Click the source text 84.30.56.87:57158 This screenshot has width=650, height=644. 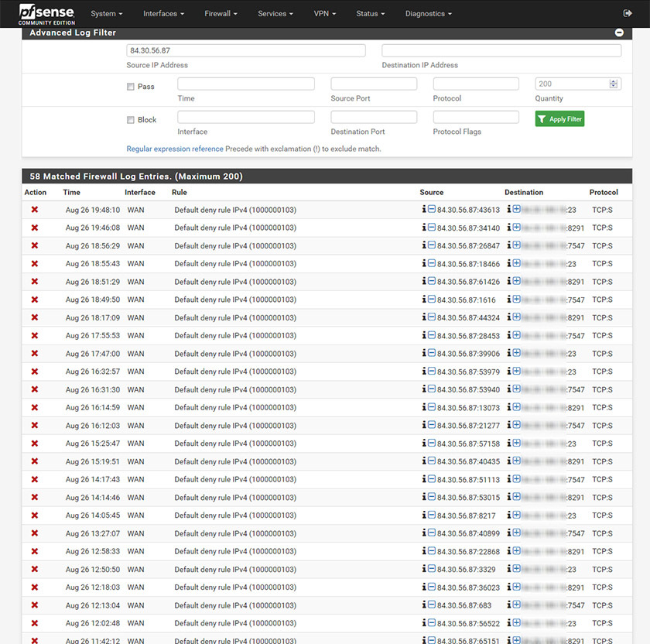click(468, 444)
